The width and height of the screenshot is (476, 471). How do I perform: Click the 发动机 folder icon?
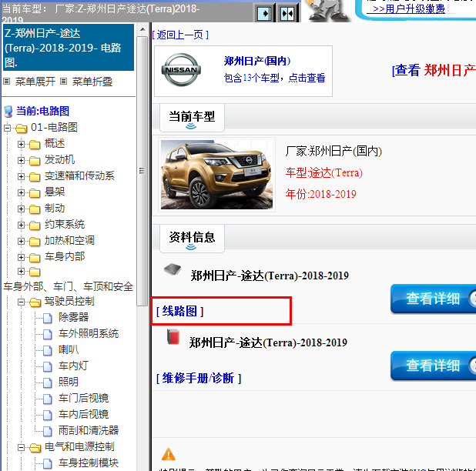pos(35,160)
